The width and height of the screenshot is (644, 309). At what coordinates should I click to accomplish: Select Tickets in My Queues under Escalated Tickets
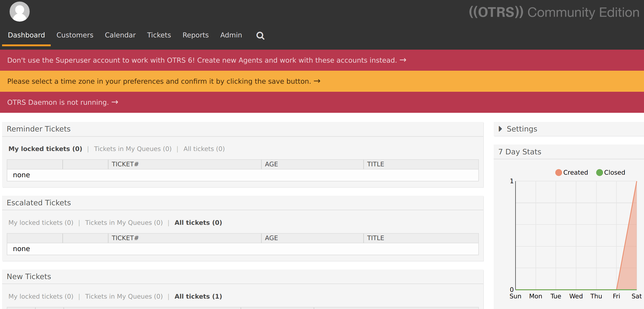point(124,223)
